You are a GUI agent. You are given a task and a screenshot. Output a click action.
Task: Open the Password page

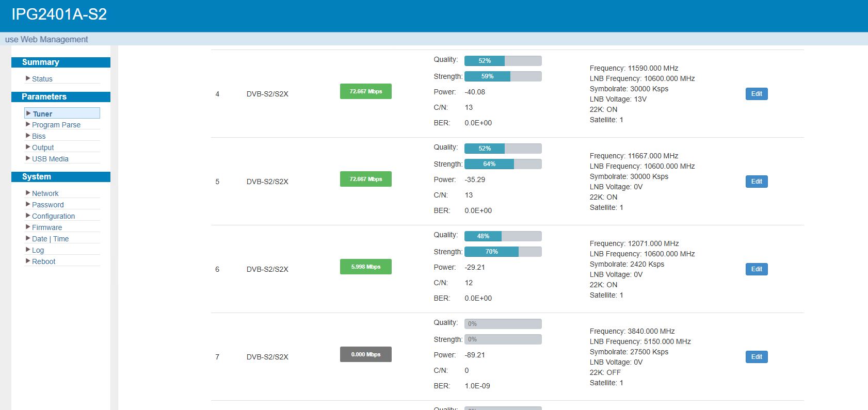(x=48, y=205)
